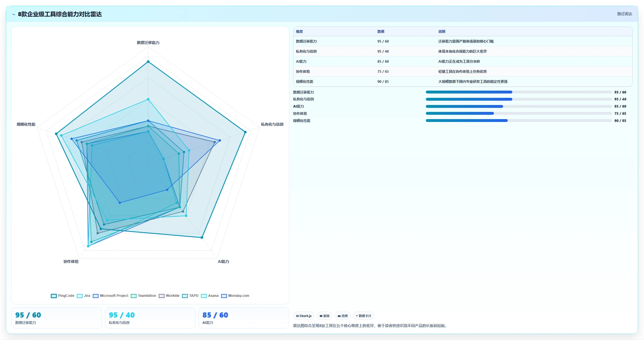Toggle the PingCode legend entry

(x=62, y=296)
